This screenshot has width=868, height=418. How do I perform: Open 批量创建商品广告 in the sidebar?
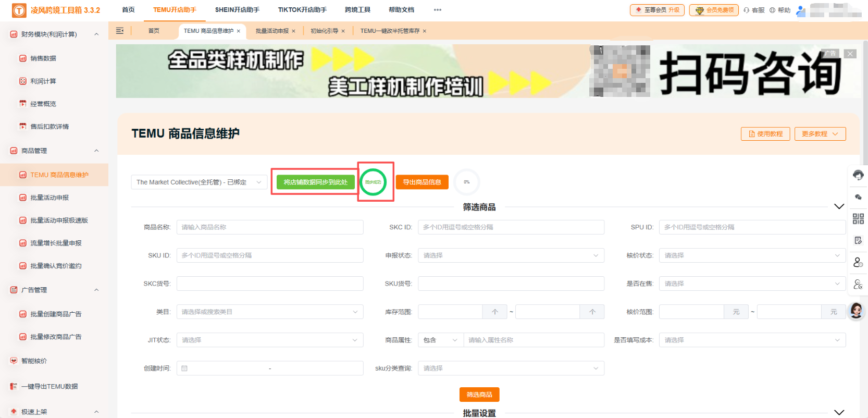pyautogui.click(x=56, y=314)
